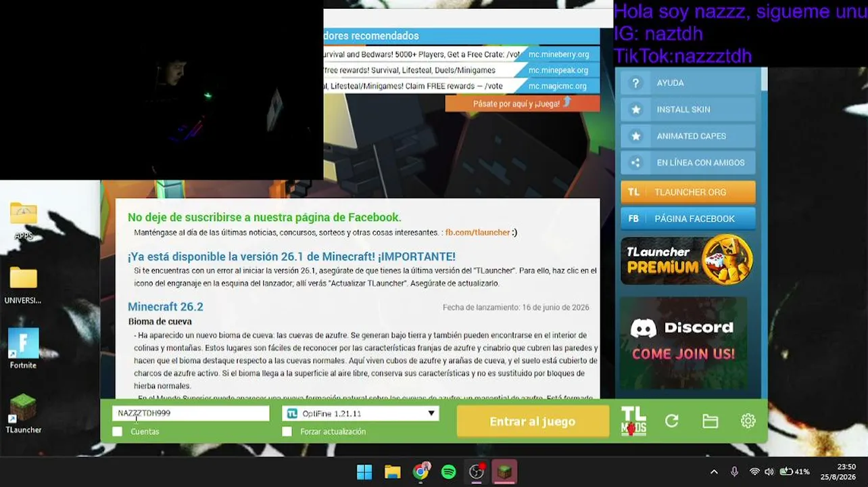The image size is (868, 487).
Task: Click the battery 41% indicator
Action: (x=794, y=471)
